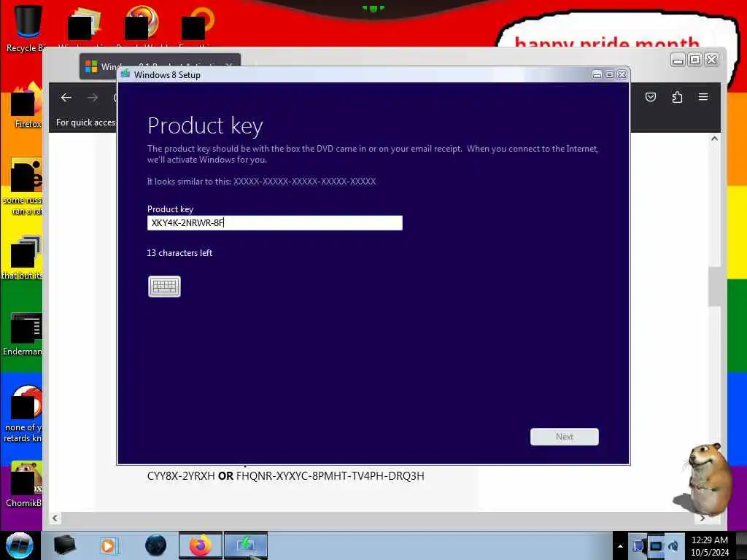The height and width of the screenshot is (560, 747).
Task: Maximize the Firefox window
Action: tap(695, 60)
